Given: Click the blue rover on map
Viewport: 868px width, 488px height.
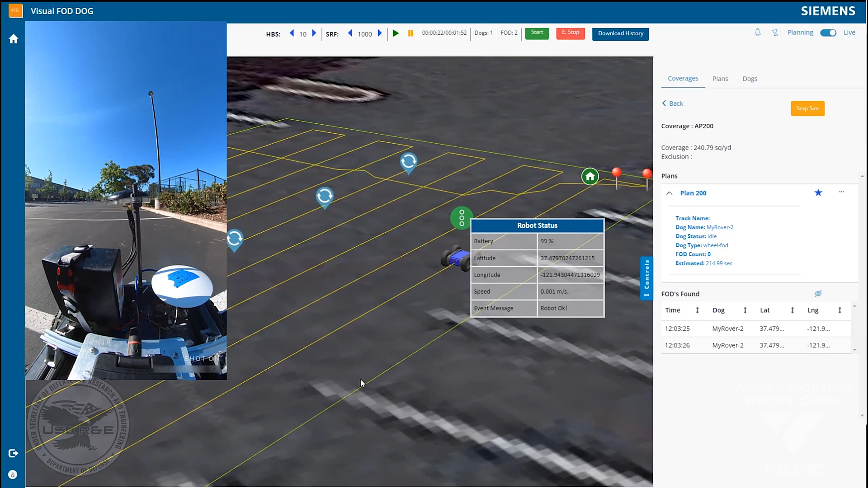Looking at the screenshot, I should (456, 258).
